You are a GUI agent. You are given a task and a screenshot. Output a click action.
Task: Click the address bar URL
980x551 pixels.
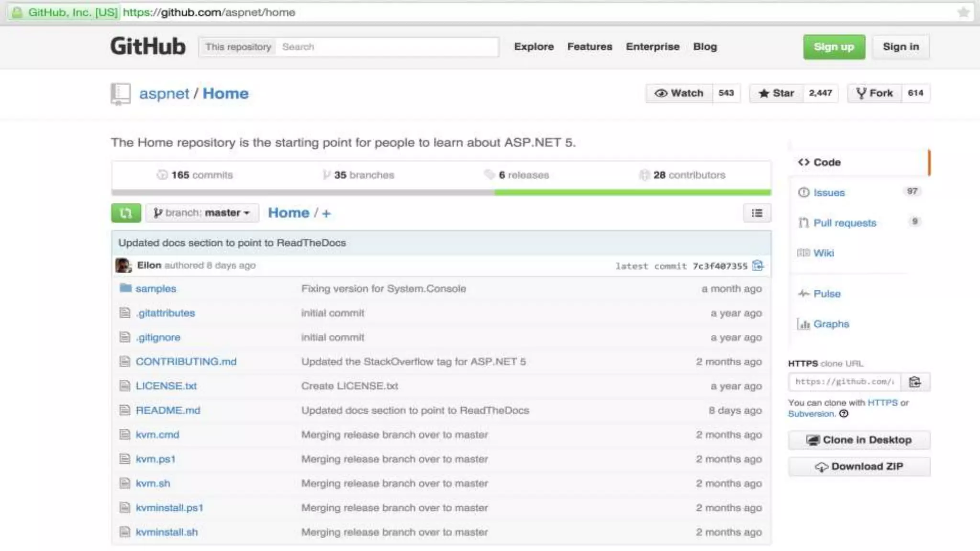point(209,12)
